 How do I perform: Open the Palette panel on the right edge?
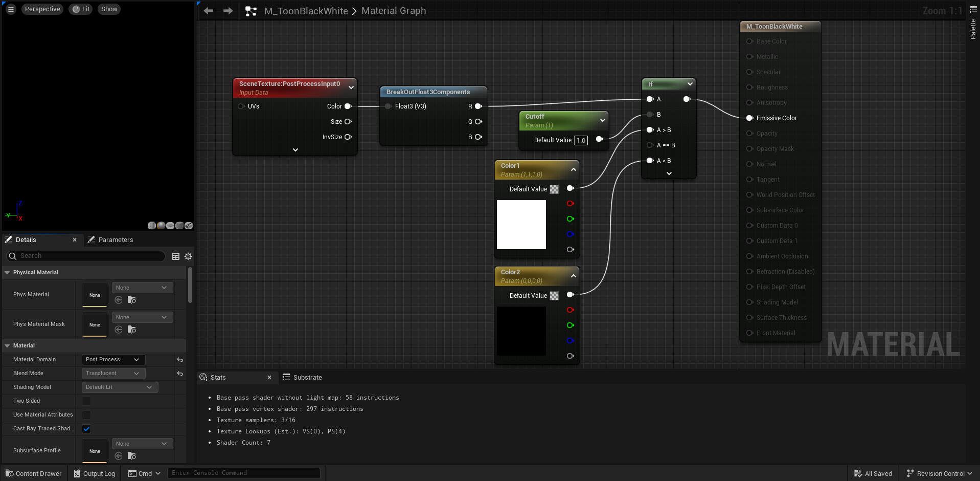973,31
